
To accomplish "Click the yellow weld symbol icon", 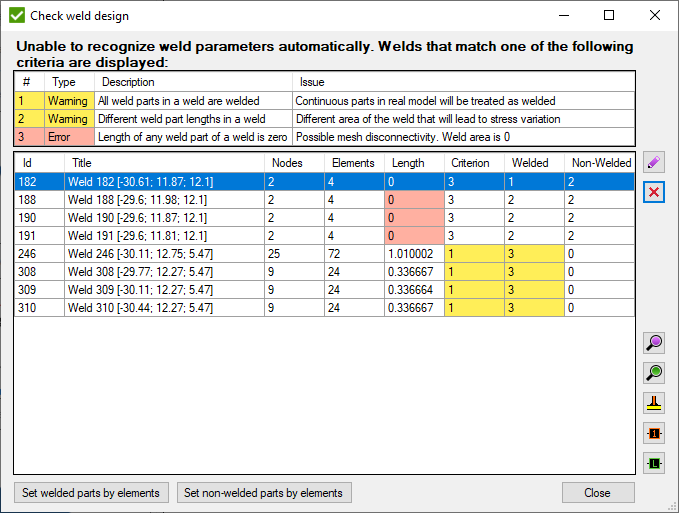I will point(654,404).
